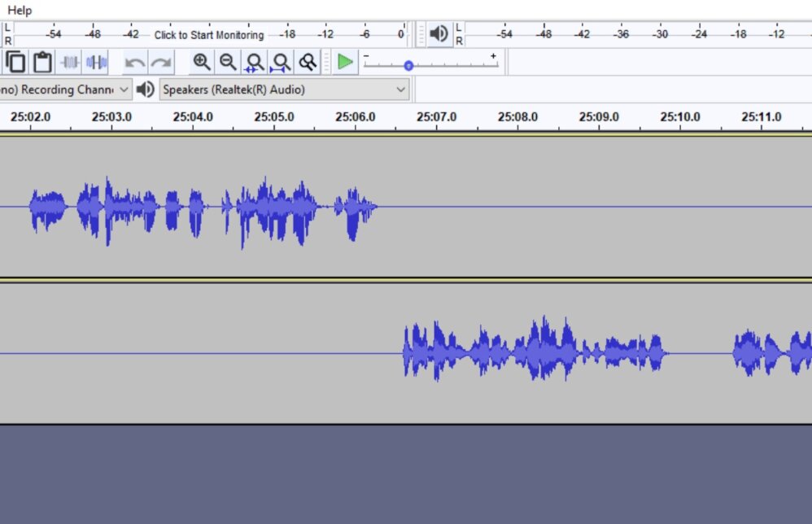Select the Copy tool icon

pyautogui.click(x=16, y=61)
